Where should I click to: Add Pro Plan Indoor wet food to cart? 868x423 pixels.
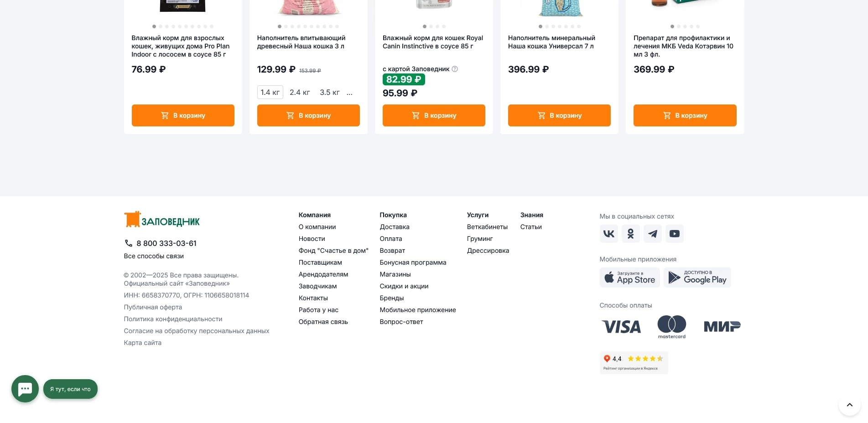tap(183, 115)
